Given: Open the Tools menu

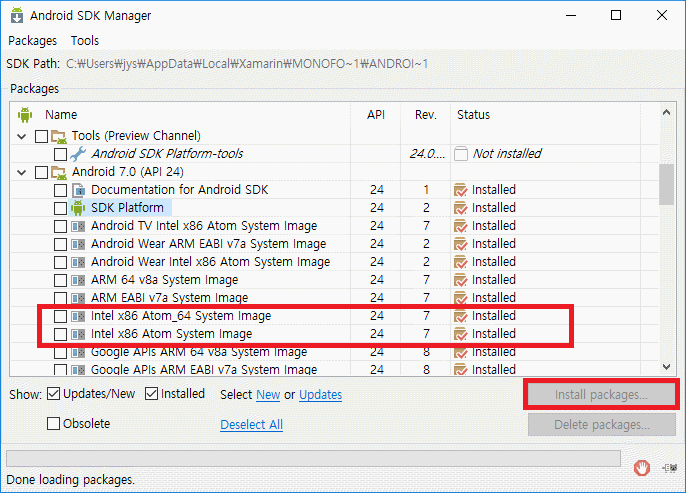Looking at the screenshot, I should point(85,41).
